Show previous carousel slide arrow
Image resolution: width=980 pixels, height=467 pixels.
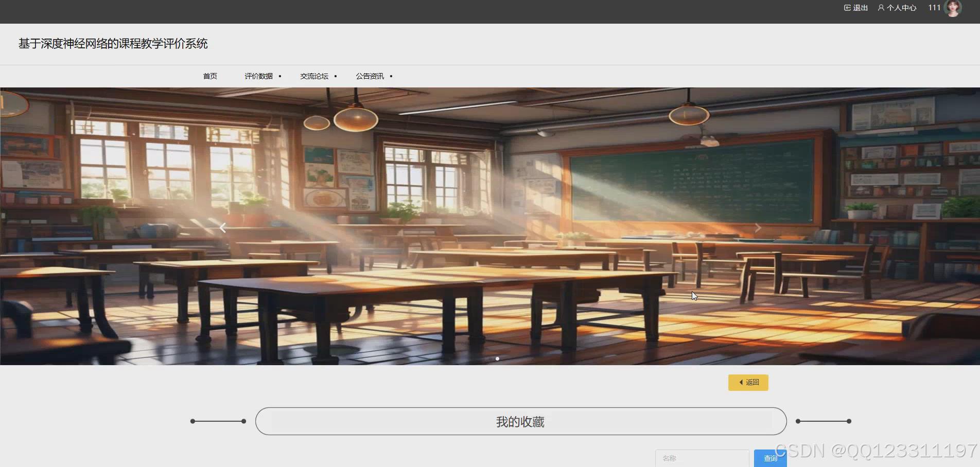coord(223,228)
